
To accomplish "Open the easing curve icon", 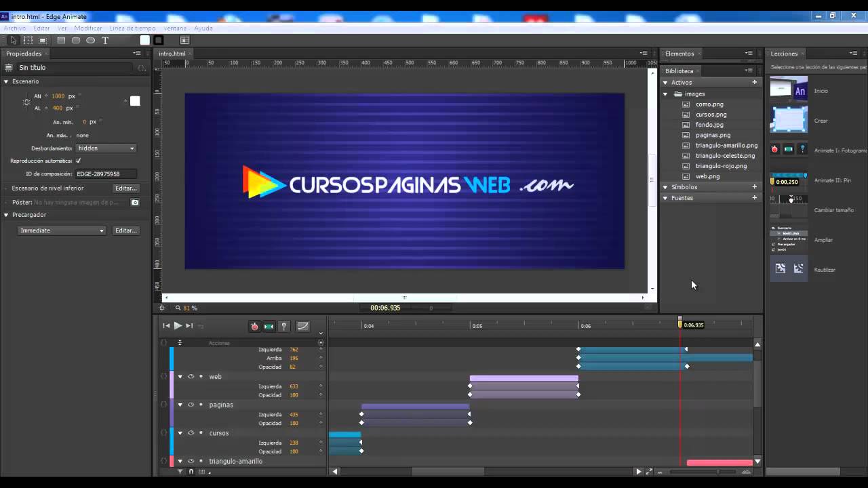I will [303, 326].
